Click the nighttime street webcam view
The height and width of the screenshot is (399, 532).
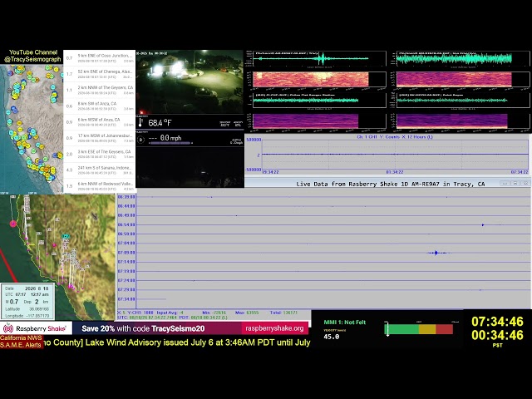tap(190, 81)
